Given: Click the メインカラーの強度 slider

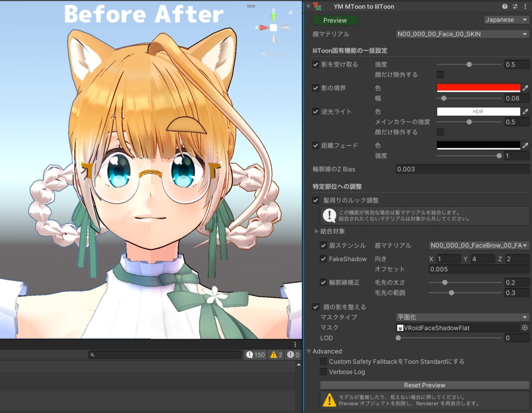Looking at the screenshot, I should coord(469,122).
